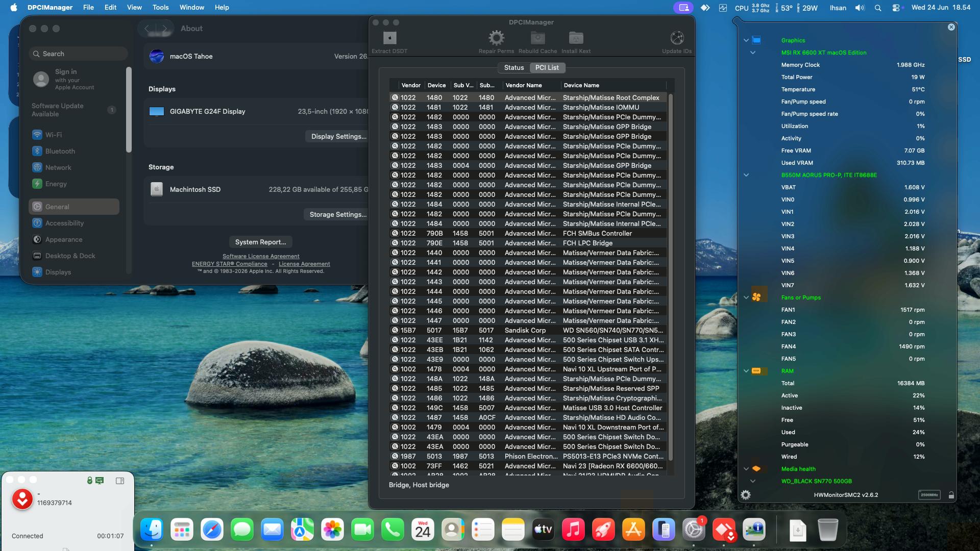Collapse the Graphics section
The height and width of the screenshot is (551, 980).
point(746,40)
